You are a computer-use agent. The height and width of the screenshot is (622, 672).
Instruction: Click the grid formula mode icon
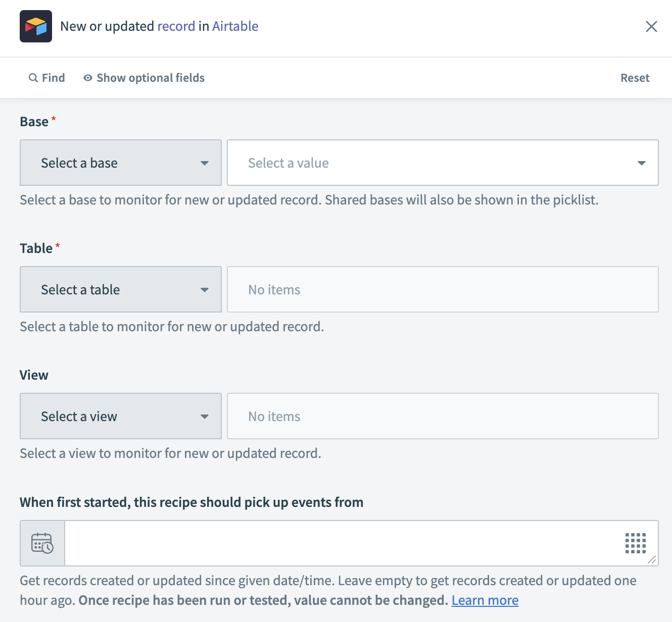[x=635, y=543]
